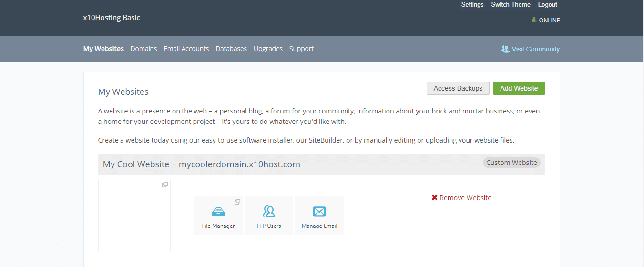The image size is (644, 267).
Task: Open Email Accounts in navigation
Action: click(186, 49)
